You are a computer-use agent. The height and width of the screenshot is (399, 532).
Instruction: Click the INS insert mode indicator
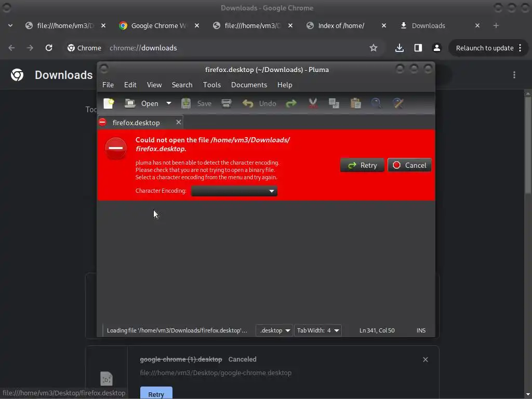[x=421, y=330]
